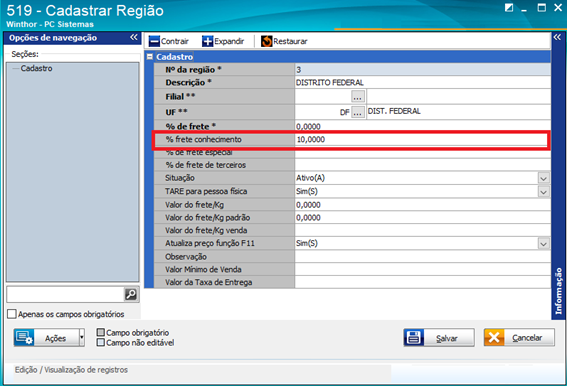Click the sections search input field
This screenshot has height=386, width=567.
click(x=65, y=294)
